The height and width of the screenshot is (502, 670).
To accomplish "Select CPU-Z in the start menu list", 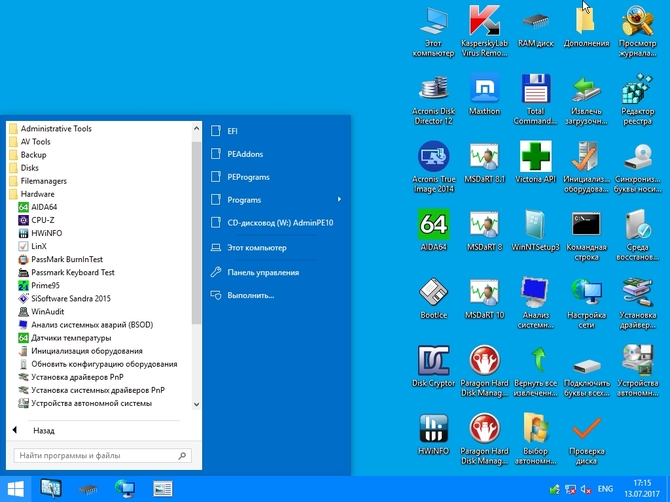I will [42, 220].
